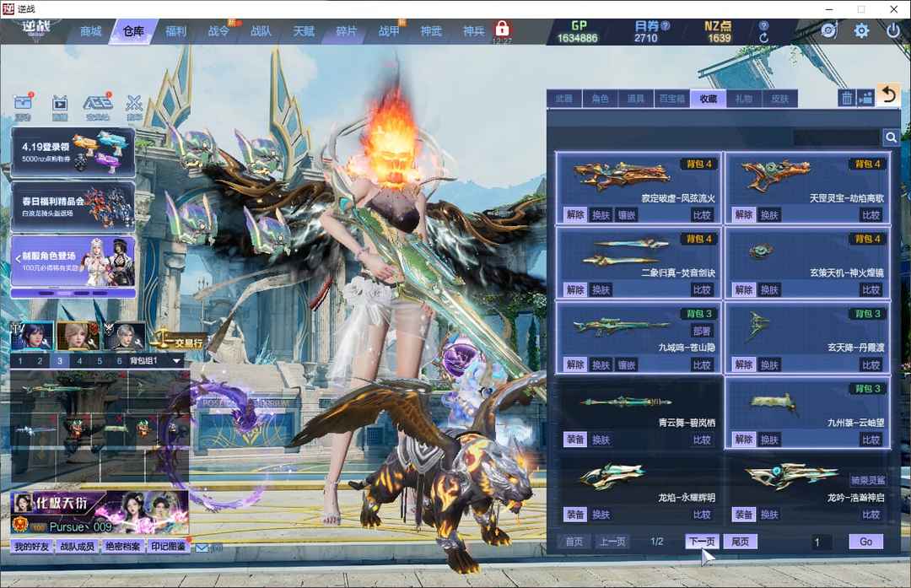The height and width of the screenshot is (588, 911).
Task: Click the page number input field
Action: point(822,542)
